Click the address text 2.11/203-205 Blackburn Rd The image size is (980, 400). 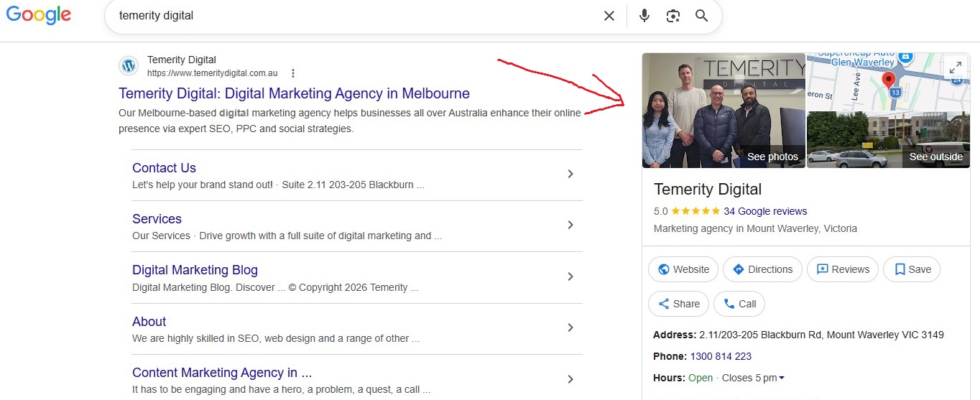(x=760, y=335)
